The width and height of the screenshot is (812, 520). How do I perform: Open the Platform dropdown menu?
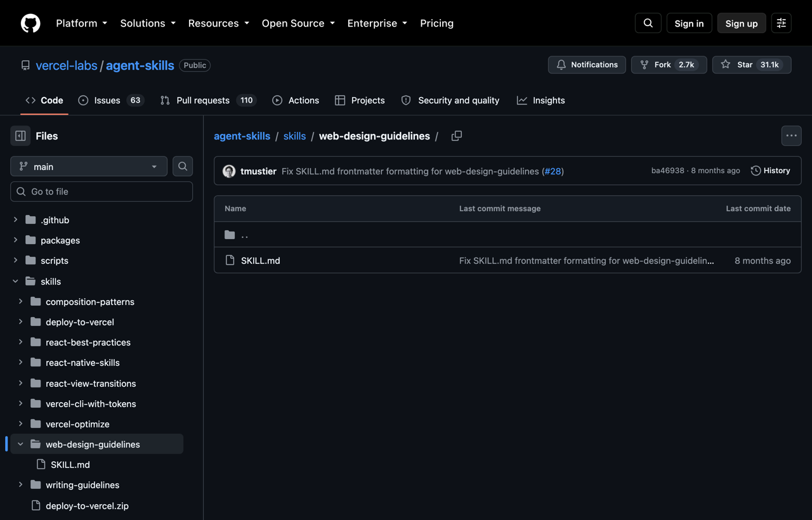coord(82,23)
